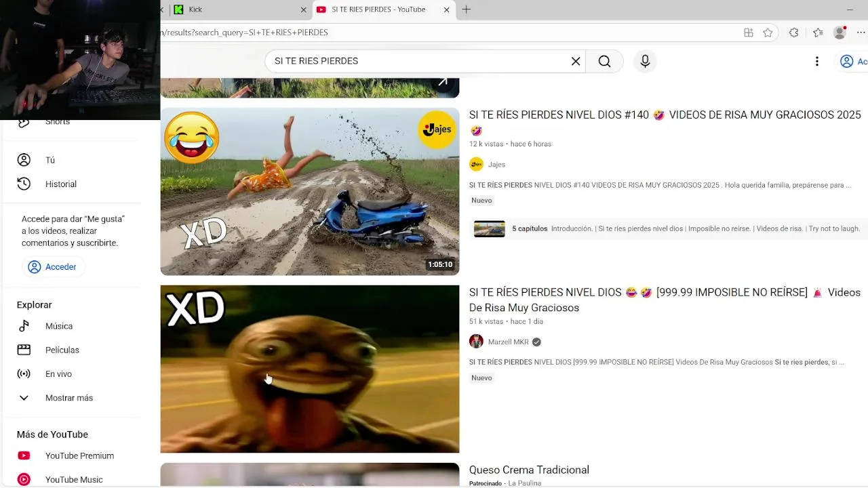
Task: Click Nuevo badge under Jajes video
Action: click(x=481, y=201)
